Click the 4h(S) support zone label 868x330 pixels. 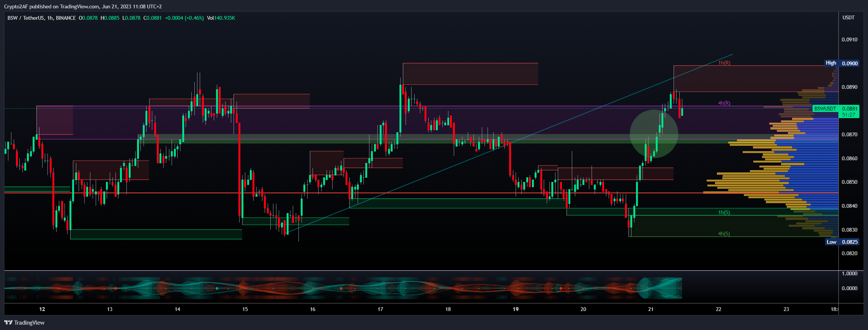coord(724,234)
